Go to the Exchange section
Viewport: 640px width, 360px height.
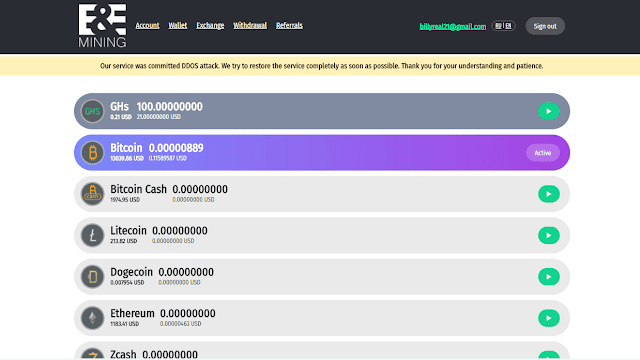pyautogui.click(x=210, y=25)
